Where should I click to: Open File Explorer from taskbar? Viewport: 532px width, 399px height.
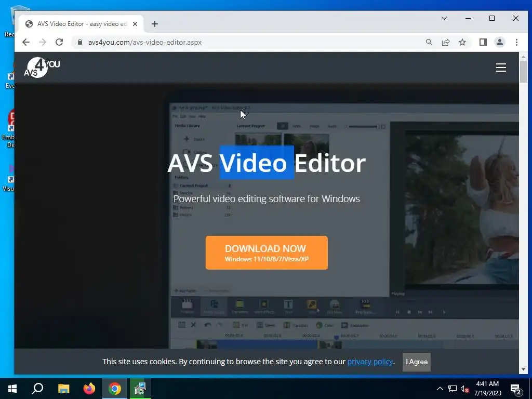pos(63,389)
